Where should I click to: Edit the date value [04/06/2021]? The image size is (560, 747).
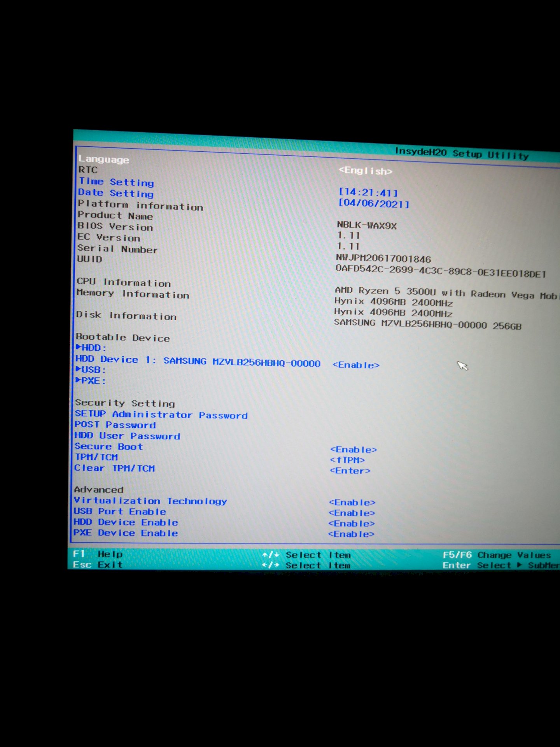point(373,203)
